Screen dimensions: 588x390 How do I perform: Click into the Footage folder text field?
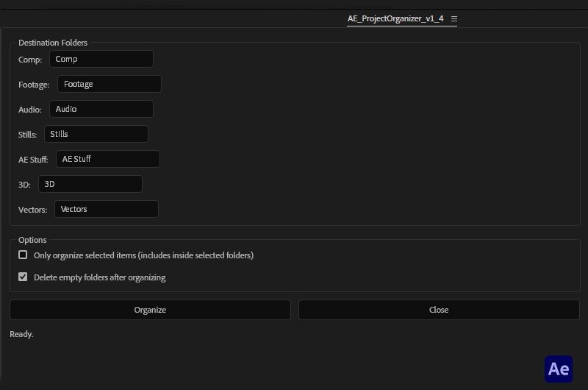(x=109, y=84)
